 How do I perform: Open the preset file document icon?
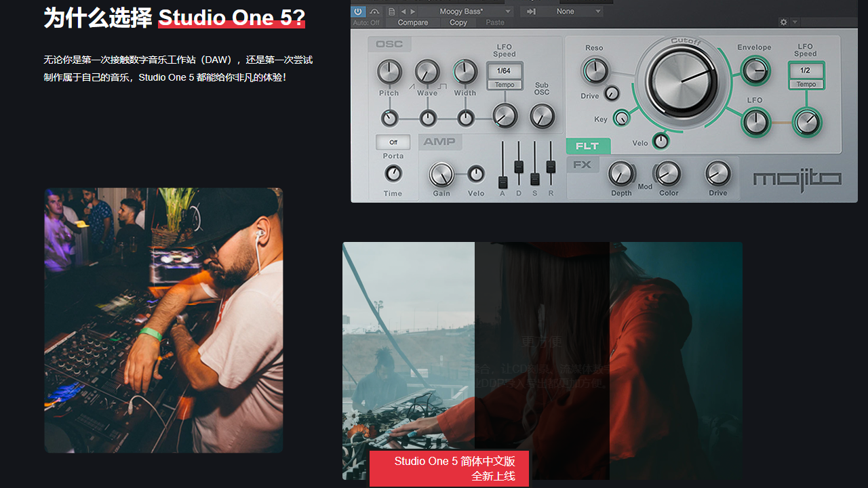tap(392, 11)
